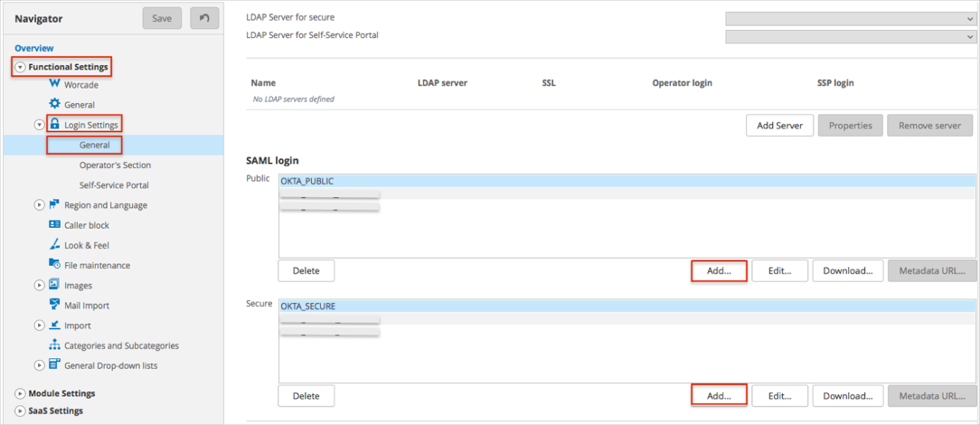Collapse the Functional Settings section

click(x=20, y=67)
